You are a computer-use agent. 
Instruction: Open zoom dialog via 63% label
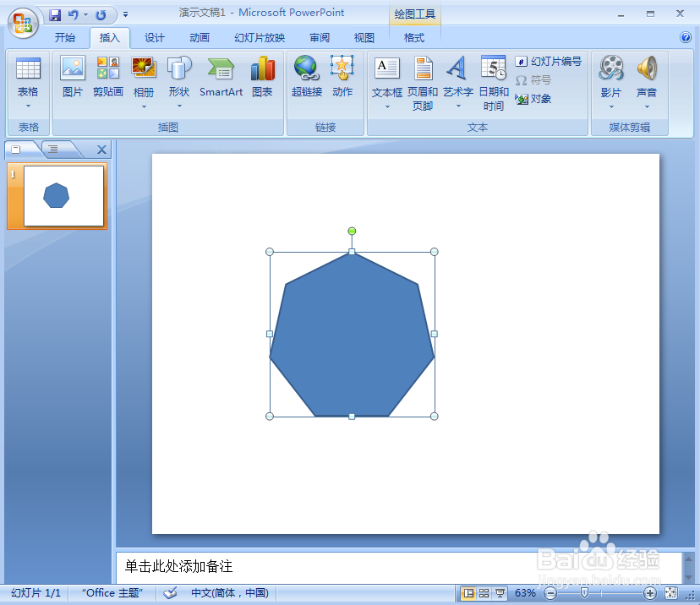coord(524,593)
